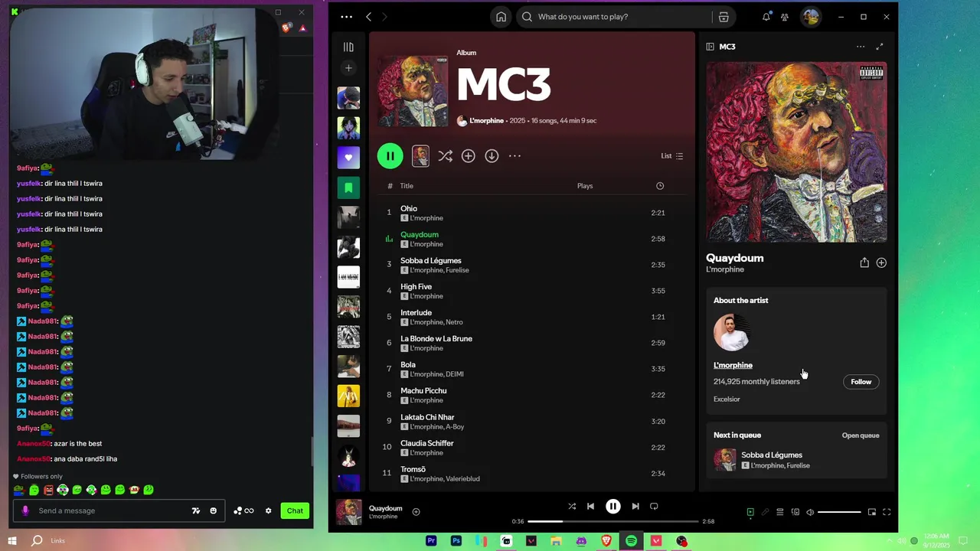Hide the Now Playing view panel icon beside MC3
This screenshot has height=551, width=980.
[x=710, y=47]
